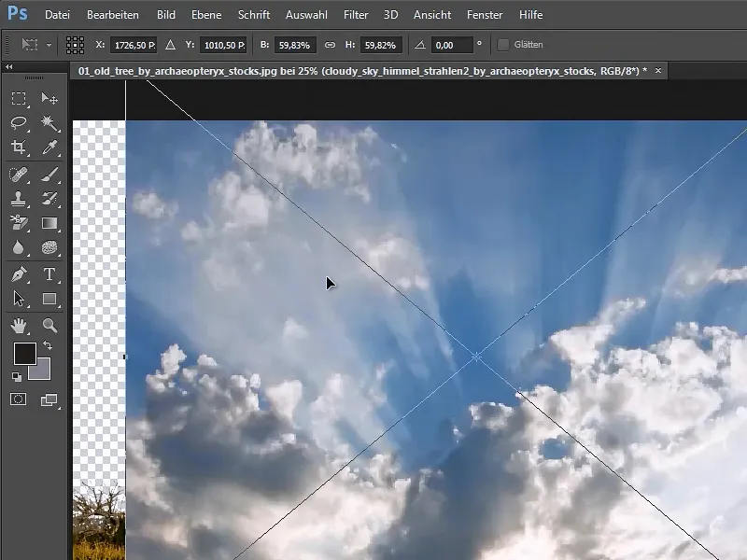
Task: Change the screen mode
Action: 49,400
